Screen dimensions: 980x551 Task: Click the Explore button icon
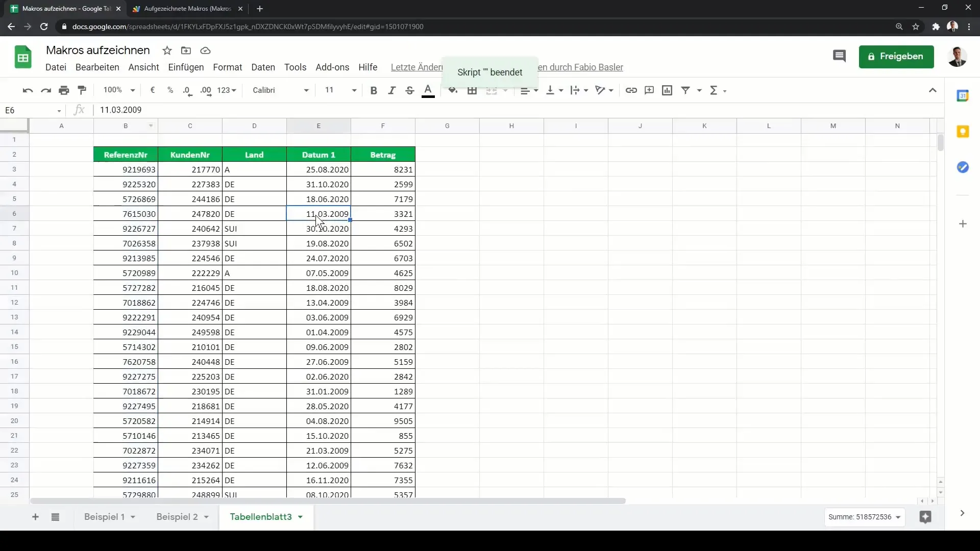tap(925, 517)
